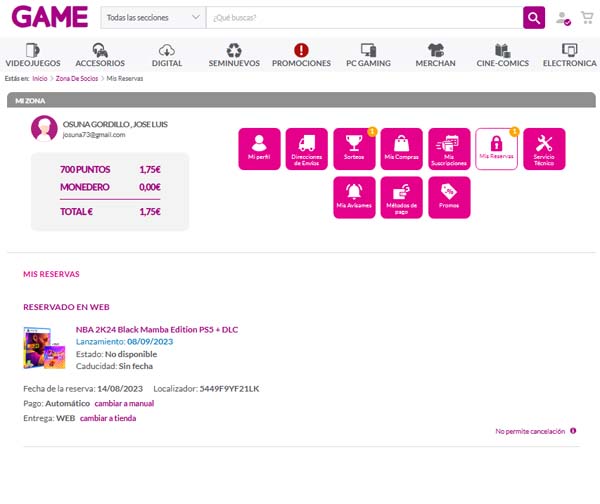The height and width of the screenshot is (504, 600).
Task: Click Mis Reservas breadcrumb text
Action: pyautogui.click(x=125, y=78)
